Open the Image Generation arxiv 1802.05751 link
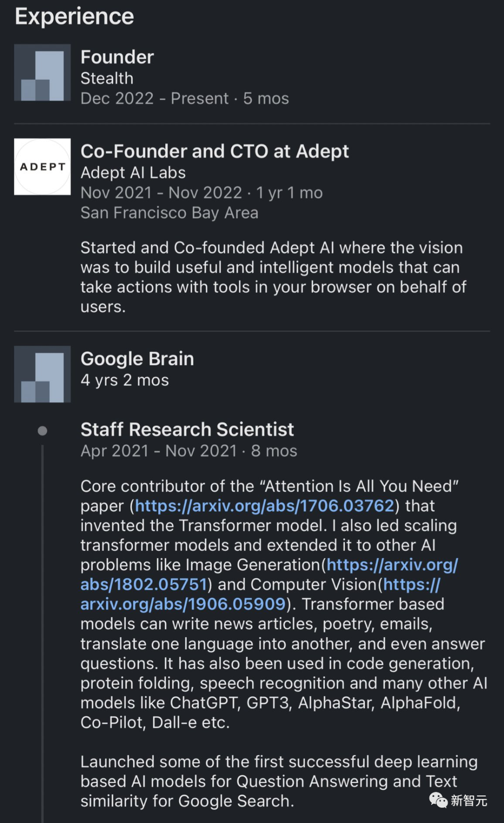Image resolution: width=504 pixels, height=823 pixels. pos(269,575)
